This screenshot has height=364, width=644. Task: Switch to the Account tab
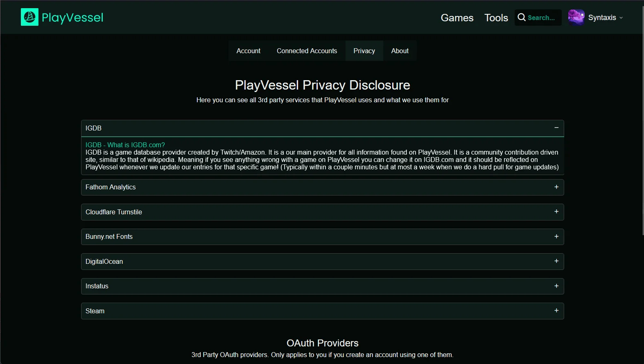(x=249, y=51)
